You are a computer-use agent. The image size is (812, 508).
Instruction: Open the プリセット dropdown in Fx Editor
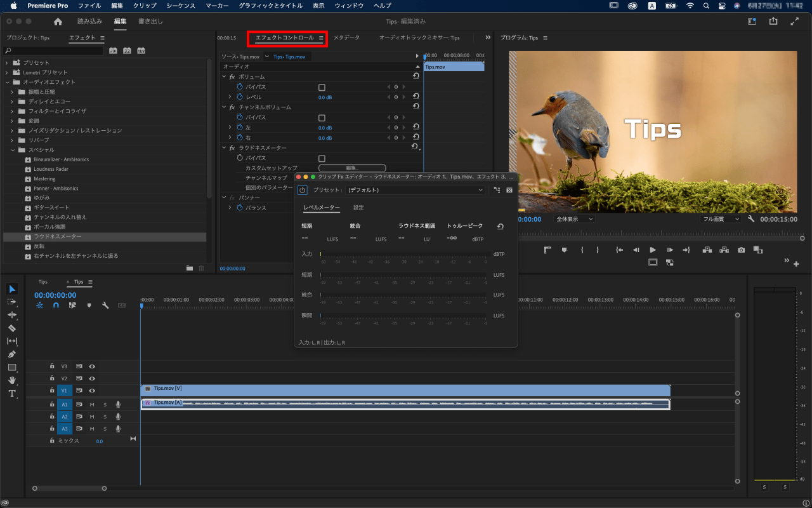point(416,190)
